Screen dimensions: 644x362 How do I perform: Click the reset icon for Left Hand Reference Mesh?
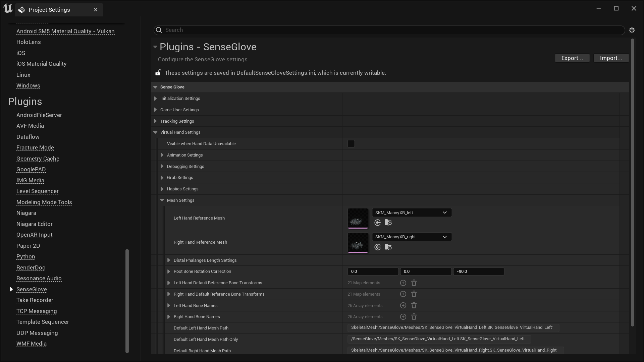pyautogui.click(x=377, y=222)
